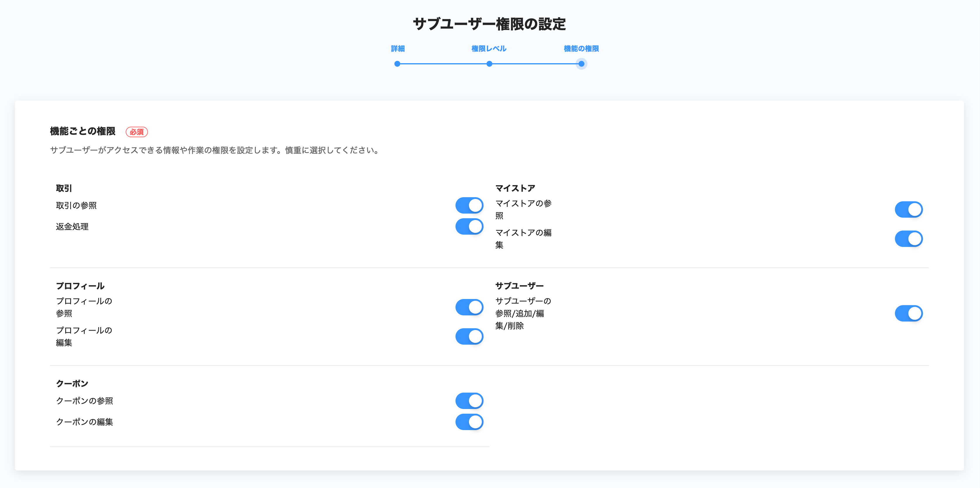Disable サブユーザーの参照/追加/編集/削除 toggle
This screenshot has height=488, width=980.
(908, 313)
